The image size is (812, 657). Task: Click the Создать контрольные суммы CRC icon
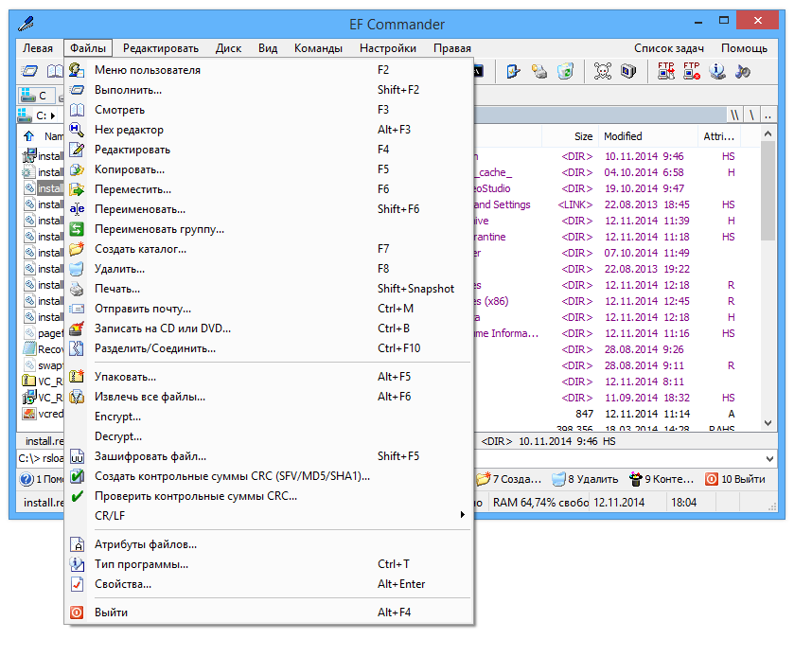click(78, 476)
